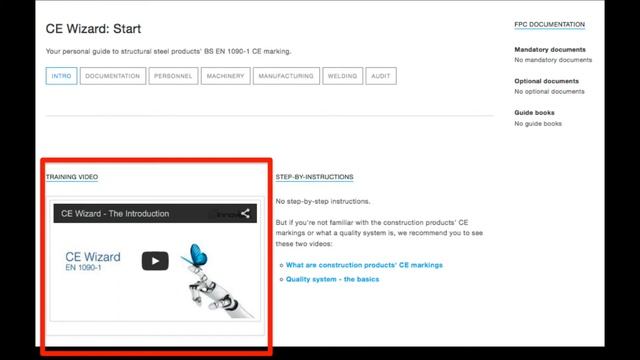
Task: Click the FPC DOCUMENTATION heading
Action: 549,24
